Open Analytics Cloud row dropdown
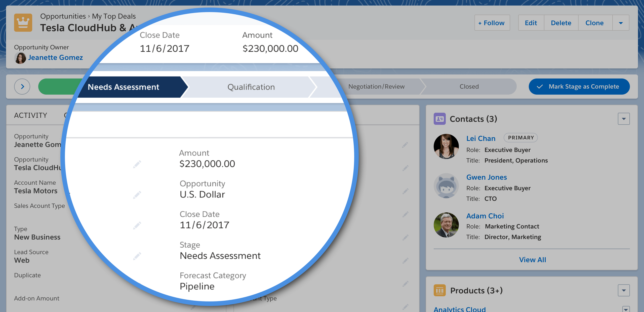Screen dimensions: 644x312 pos(626,309)
